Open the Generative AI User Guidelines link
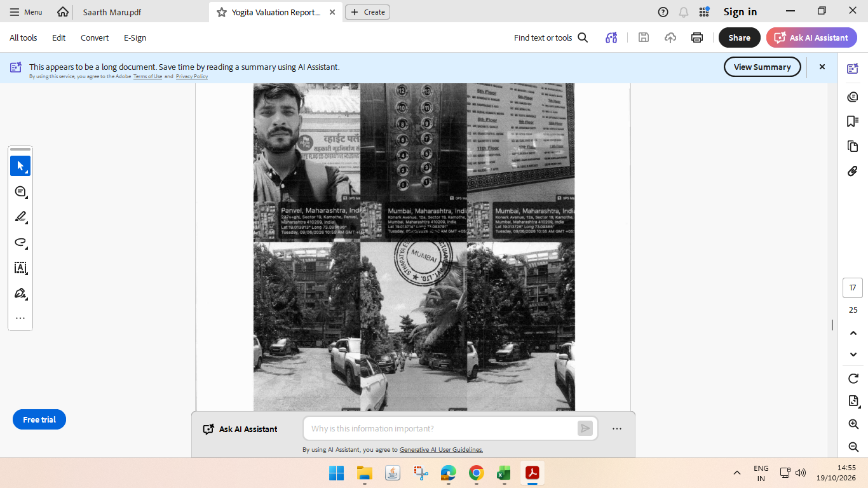The height and width of the screenshot is (488, 868). tap(441, 450)
